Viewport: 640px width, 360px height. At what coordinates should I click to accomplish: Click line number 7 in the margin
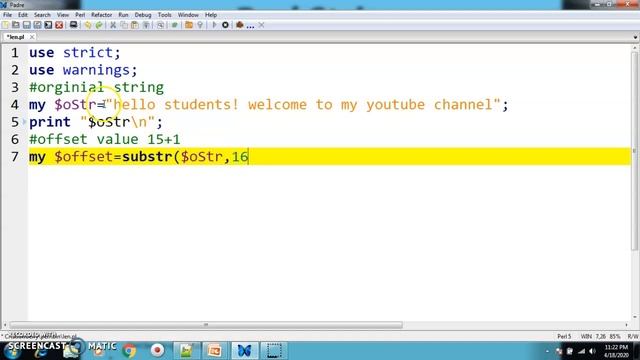pos(15,157)
